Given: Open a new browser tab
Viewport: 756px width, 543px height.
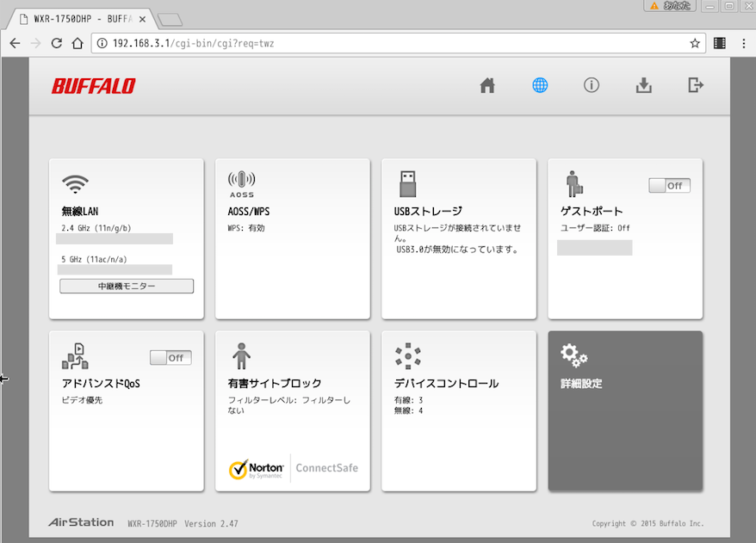Looking at the screenshot, I should click(170, 20).
